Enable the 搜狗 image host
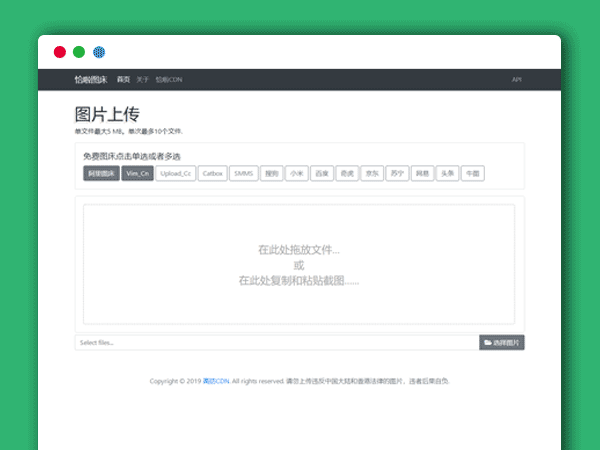This screenshot has width=600, height=450. pos(271,173)
